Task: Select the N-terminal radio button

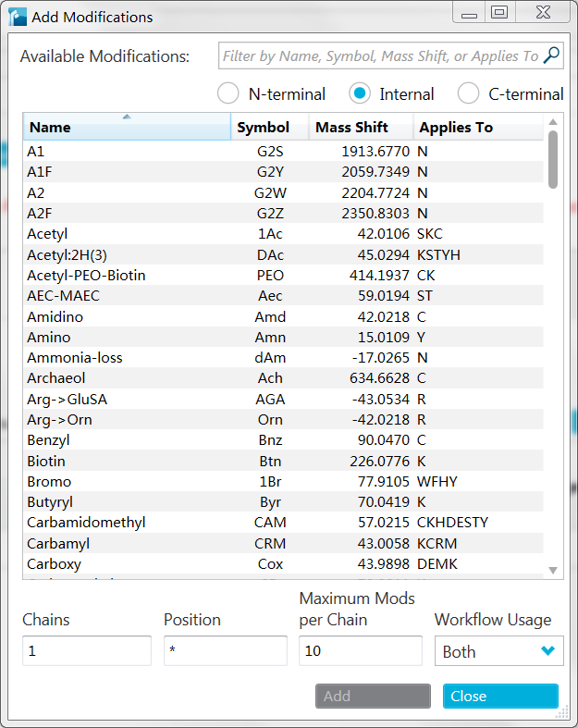Action: click(228, 93)
